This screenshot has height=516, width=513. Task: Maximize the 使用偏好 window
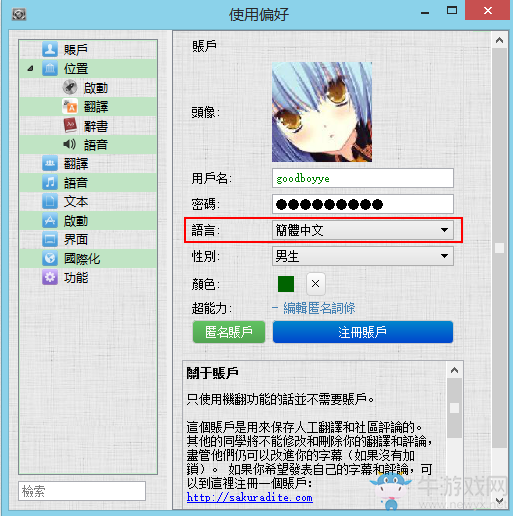(452, 11)
